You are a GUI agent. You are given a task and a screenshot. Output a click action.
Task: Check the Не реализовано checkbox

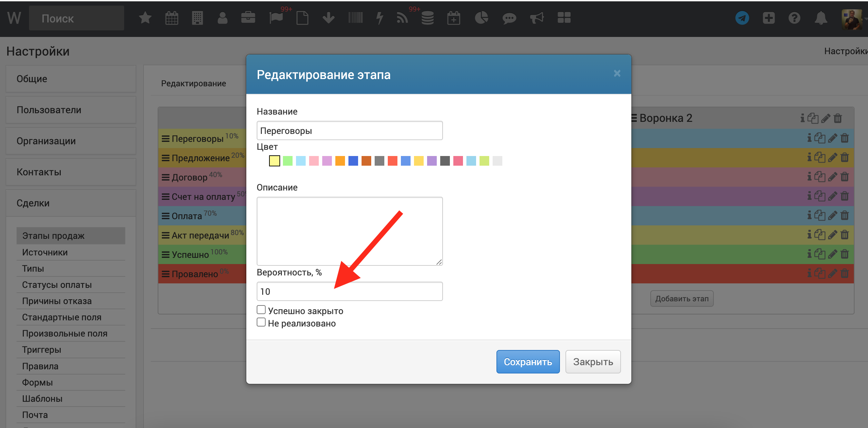pyautogui.click(x=261, y=322)
